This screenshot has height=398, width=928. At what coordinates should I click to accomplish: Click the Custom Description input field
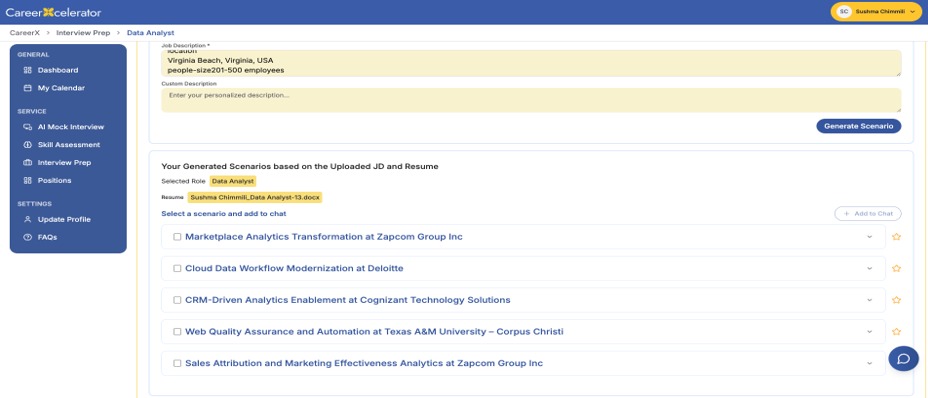531,100
